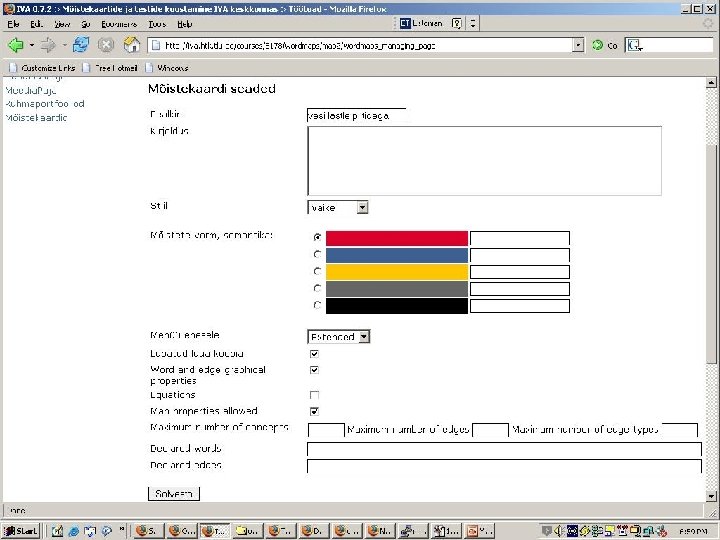The height and width of the screenshot is (540, 720).
Task: Open the Show Desktop quick launch icon
Action: 57,531
